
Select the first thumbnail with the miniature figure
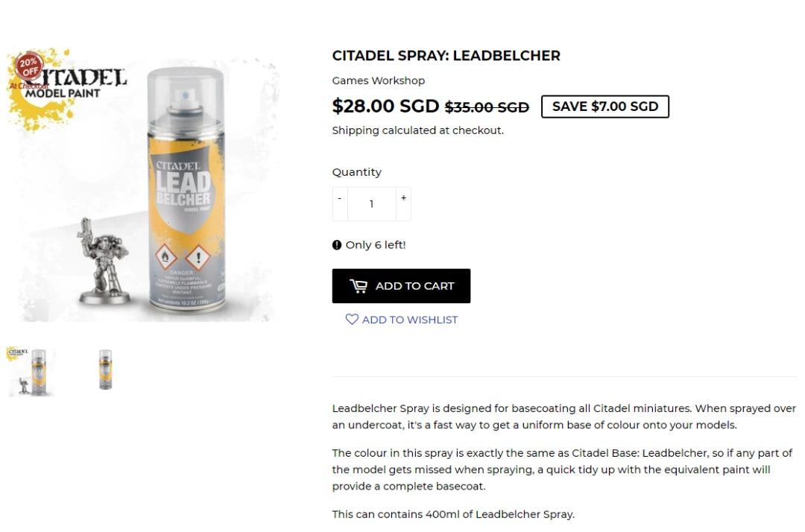pyautogui.click(x=31, y=370)
